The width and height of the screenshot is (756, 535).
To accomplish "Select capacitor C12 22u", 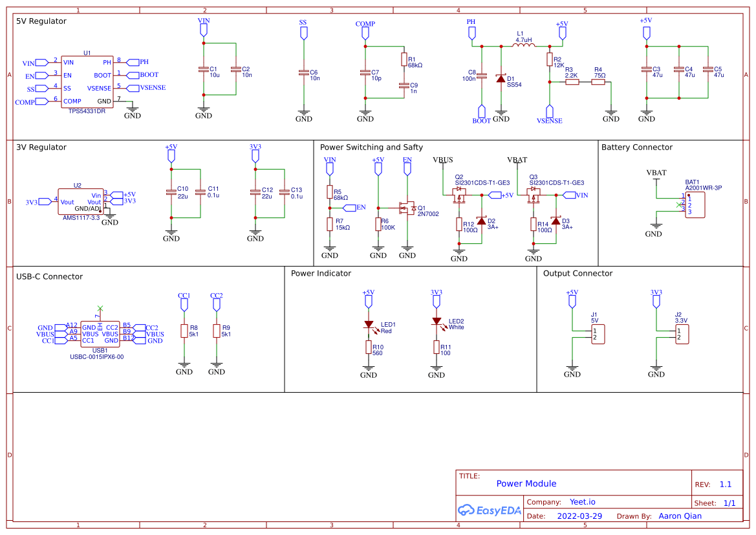I will point(255,192).
